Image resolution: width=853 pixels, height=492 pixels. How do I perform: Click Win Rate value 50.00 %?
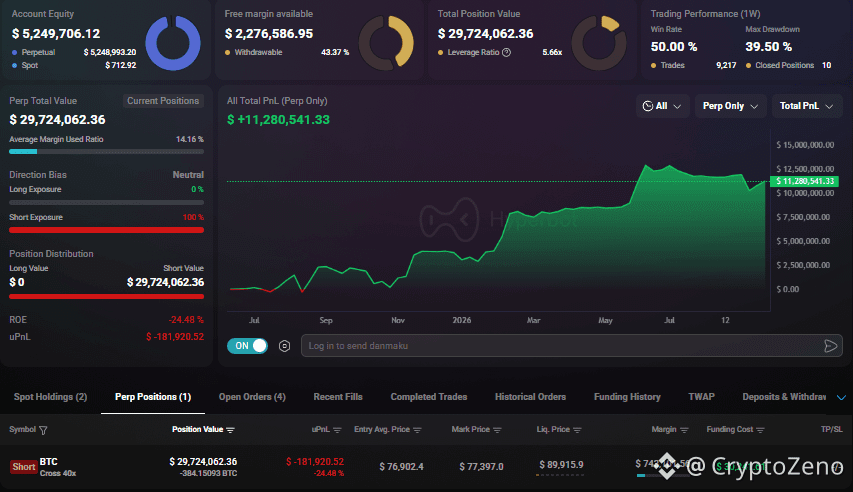tap(673, 47)
